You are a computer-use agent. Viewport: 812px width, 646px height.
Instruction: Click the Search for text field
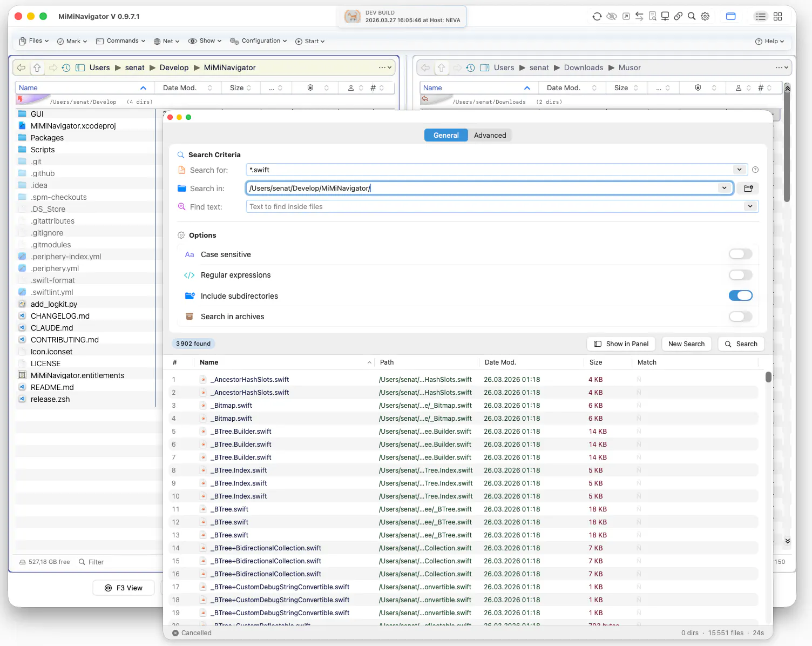coord(489,170)
